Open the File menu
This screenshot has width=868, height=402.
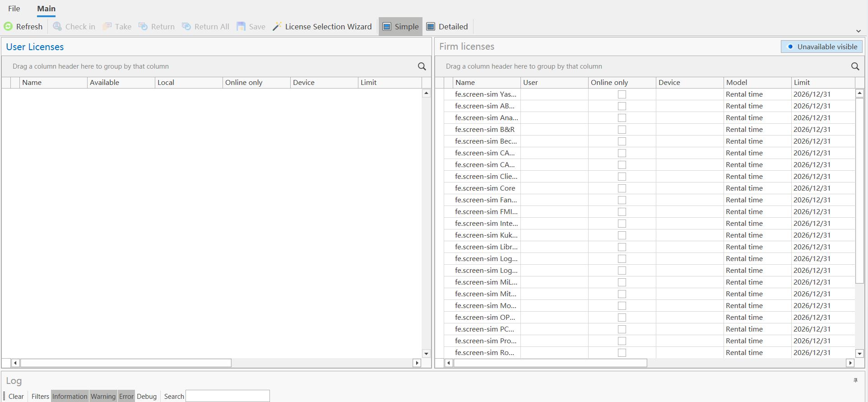pos(14,9)
